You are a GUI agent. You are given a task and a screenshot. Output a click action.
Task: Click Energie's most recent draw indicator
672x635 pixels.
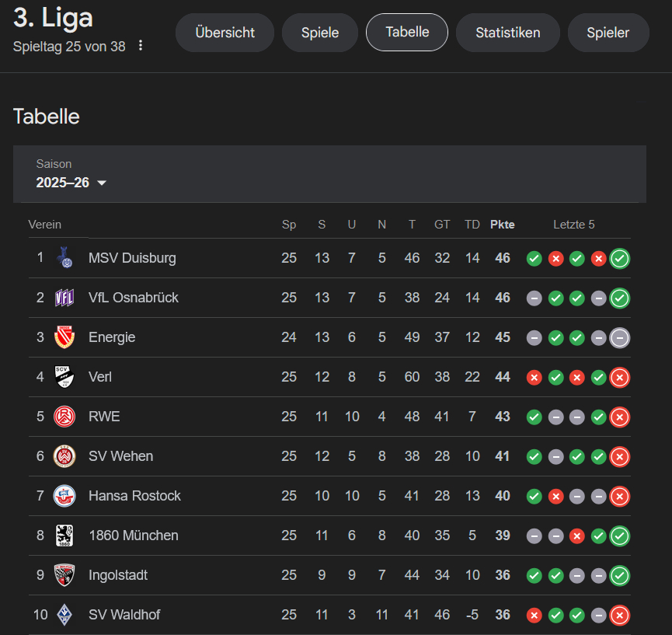point(619,338)
